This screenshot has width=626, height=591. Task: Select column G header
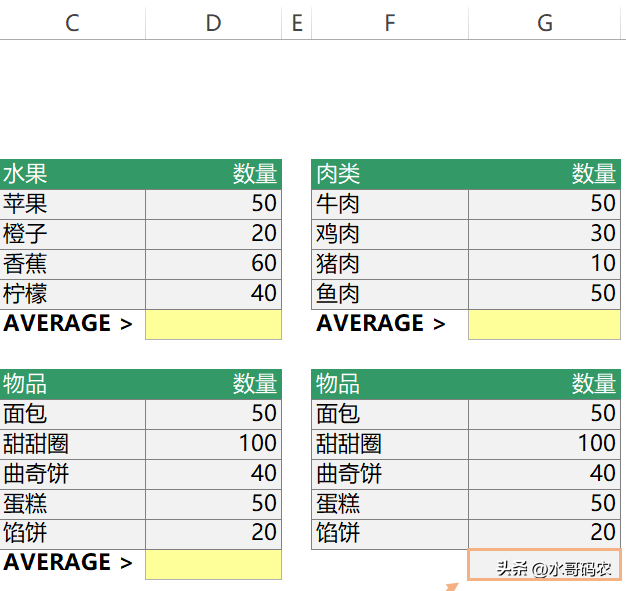click(545, 23)
